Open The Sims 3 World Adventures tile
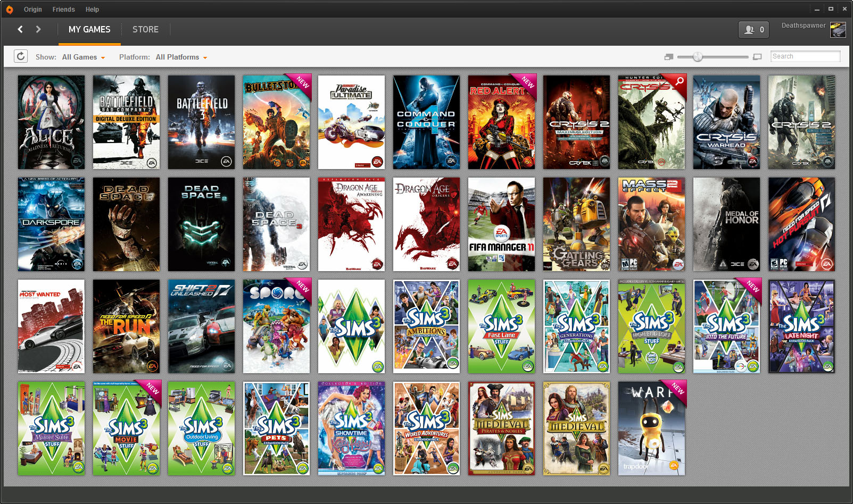The width and height of the screenshot is (853, 504). [x=426, y=429]
